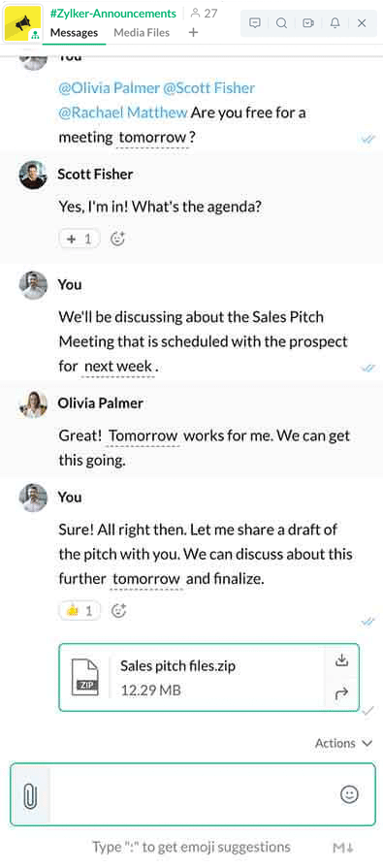Viewport: 383px width, 868px height.
Task: Open the thread/comments icon in header
Action: [x=255, y=23]
